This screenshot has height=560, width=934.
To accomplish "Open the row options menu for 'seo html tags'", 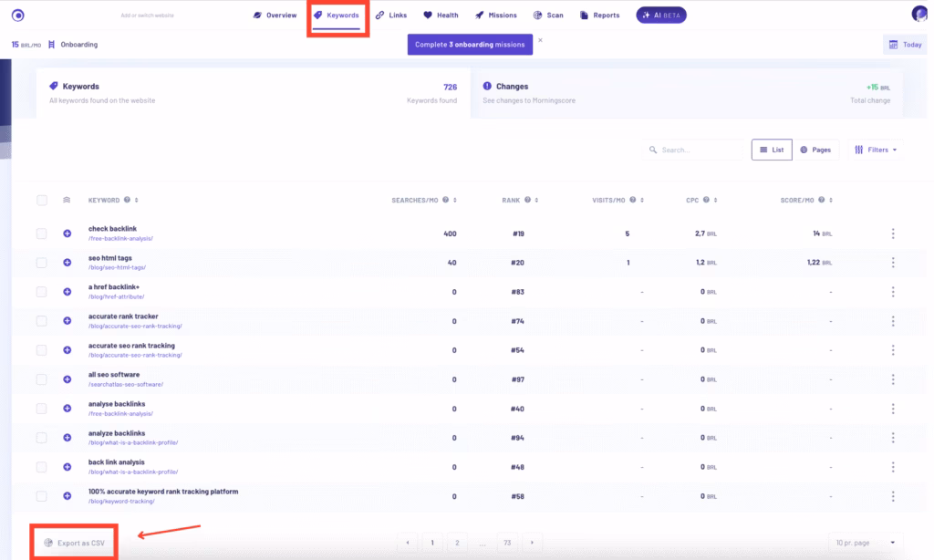I will 892,263.
